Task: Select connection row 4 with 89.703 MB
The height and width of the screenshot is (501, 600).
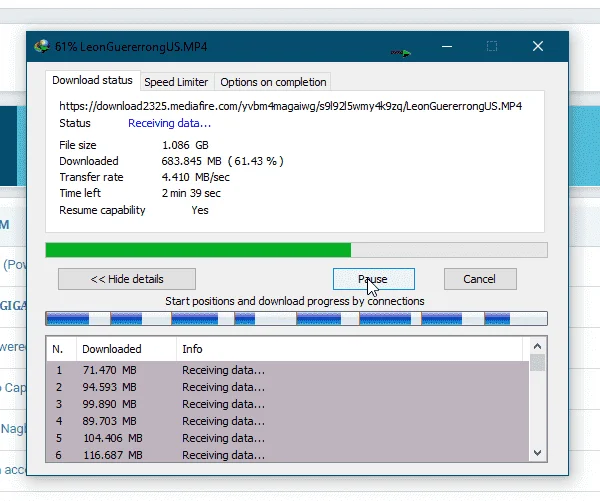Action: click(x=288, y=421)
